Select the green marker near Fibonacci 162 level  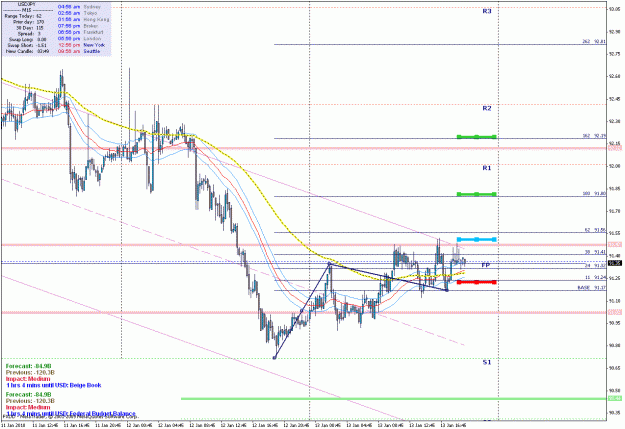(x=476, y=137)
